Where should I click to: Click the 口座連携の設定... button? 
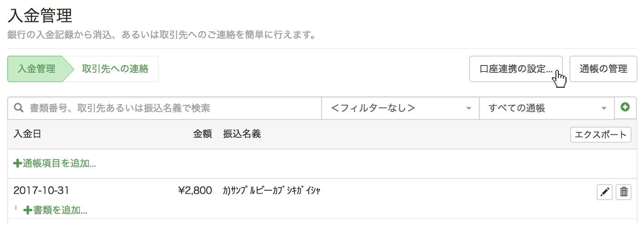pyautogui.click(x=516, y=69)
